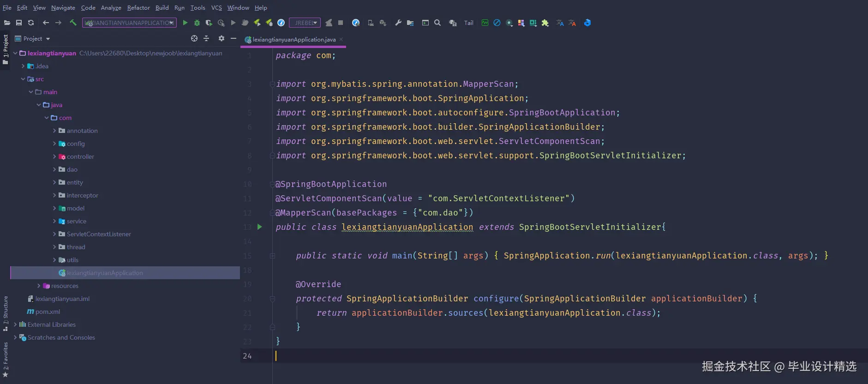Click the JRebel rocket debug icon
The image size is (868, 384).
(269, 23)
